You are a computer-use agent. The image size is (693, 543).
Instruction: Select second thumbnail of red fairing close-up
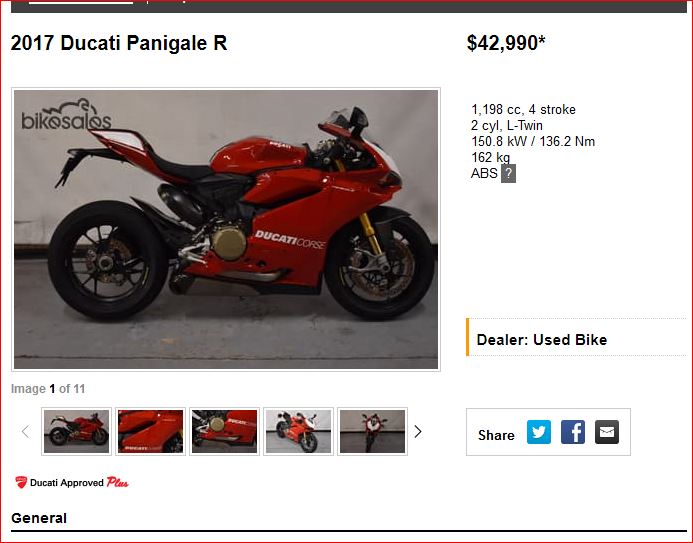[x=150, y=431]
